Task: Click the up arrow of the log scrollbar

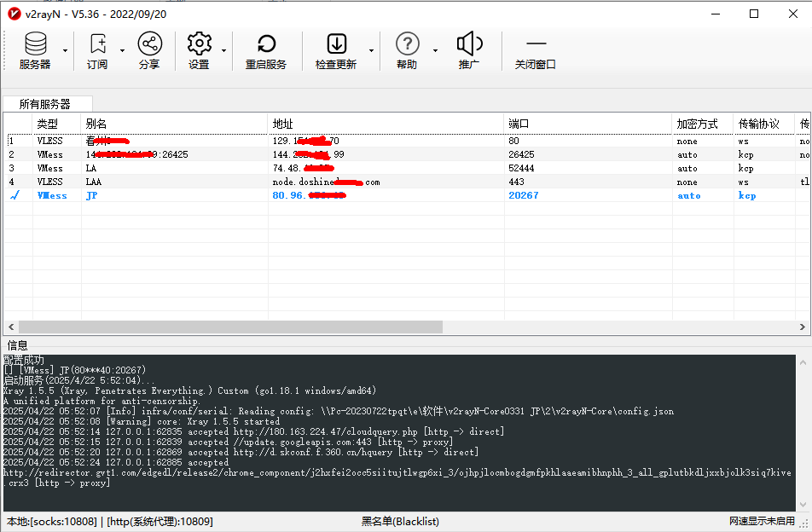Action: coord(803,363)
